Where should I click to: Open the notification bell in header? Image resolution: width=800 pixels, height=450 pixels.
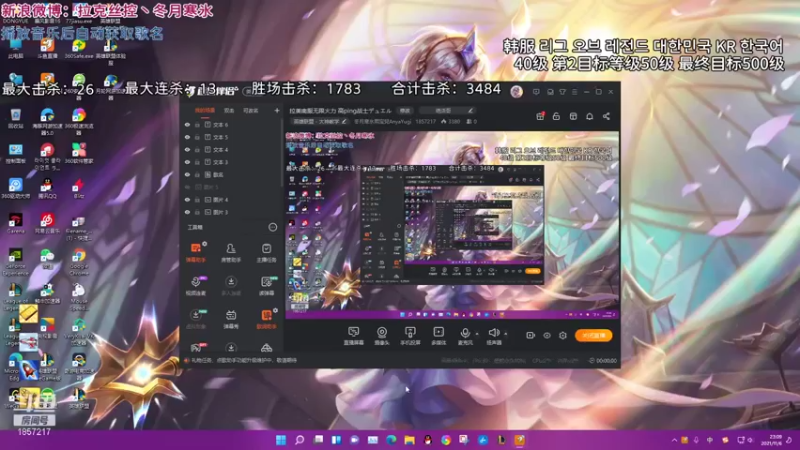(x=589, y=116)
